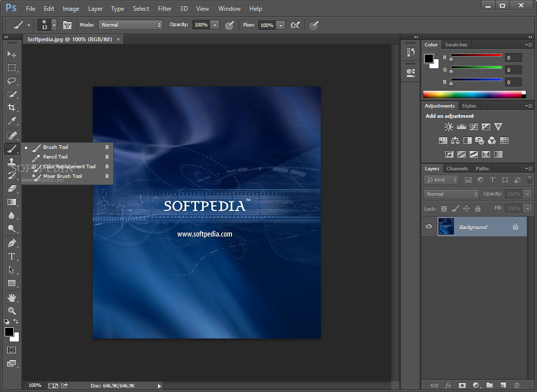Image resolution: width=537 pixels, height=392 pixels.
Task: Hide the Background layer
Action: tap(429, 226)
